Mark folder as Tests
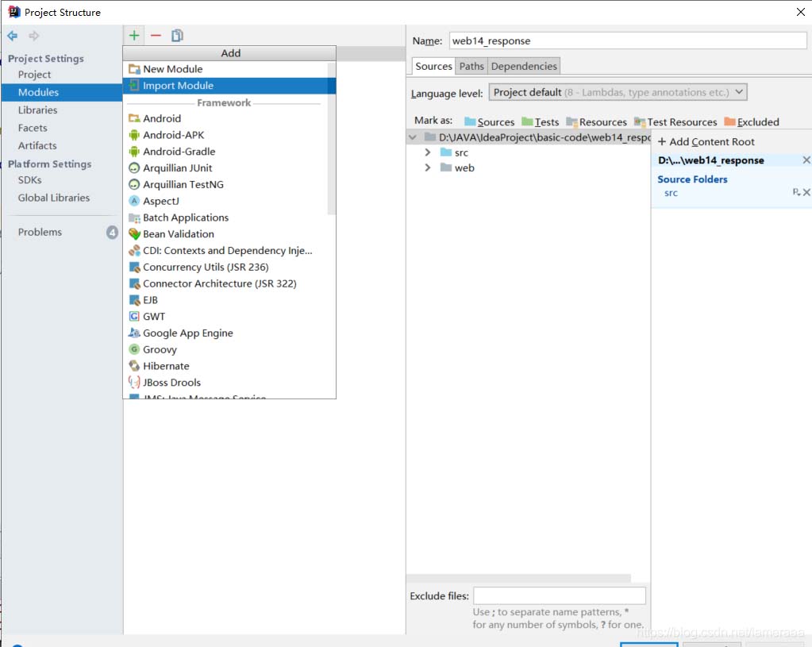The height and width of the screenshot is (647, 812). point(540,121)
